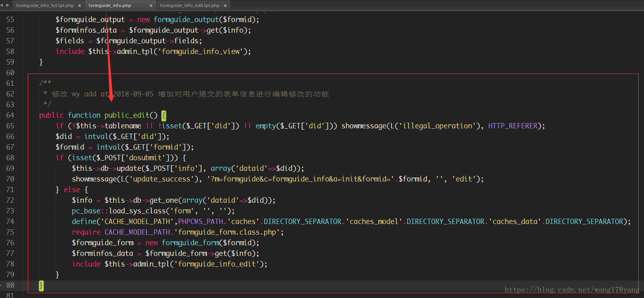Click get_one method call on line 72
The image size is (644, 298).
(164, 200)
